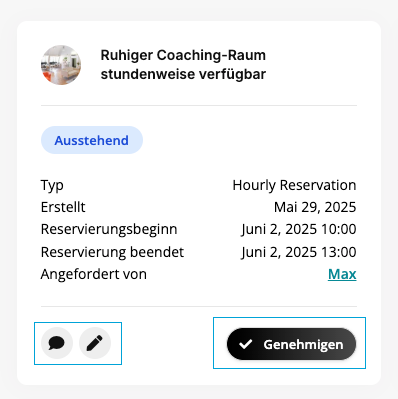Click the divider line below the listing title
The height and width of the screenshot is (399, 398).
[x=199, y=105]
